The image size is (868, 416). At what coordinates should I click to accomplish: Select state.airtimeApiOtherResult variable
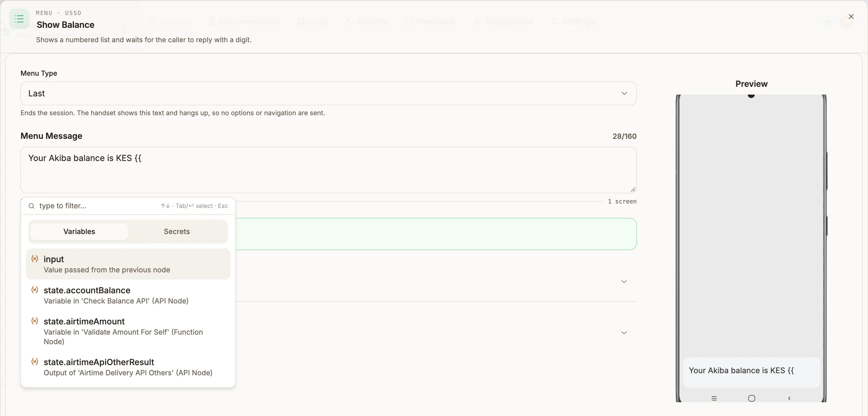tap(128, 367)
